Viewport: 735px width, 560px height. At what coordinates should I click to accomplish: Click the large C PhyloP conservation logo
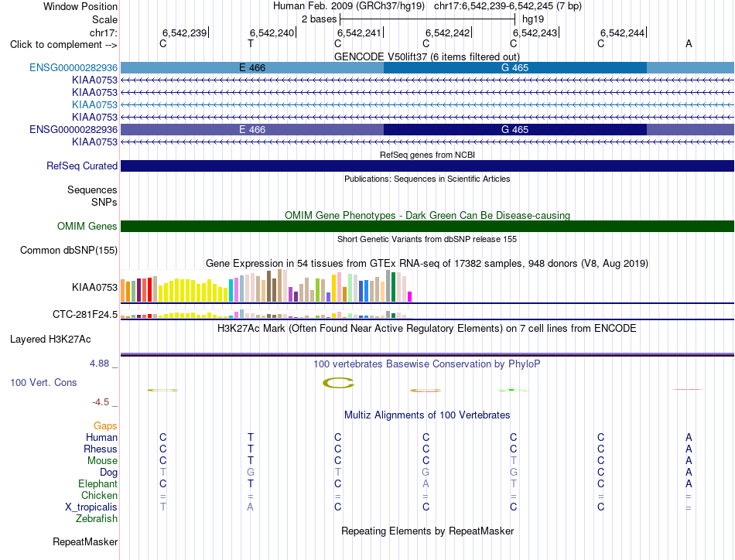(338, 383)
